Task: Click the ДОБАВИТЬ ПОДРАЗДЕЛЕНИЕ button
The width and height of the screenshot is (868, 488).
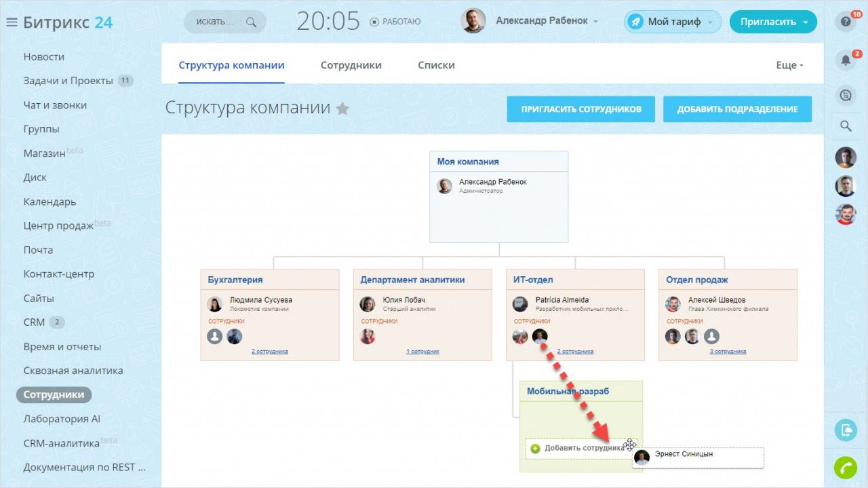Action: 737,109
